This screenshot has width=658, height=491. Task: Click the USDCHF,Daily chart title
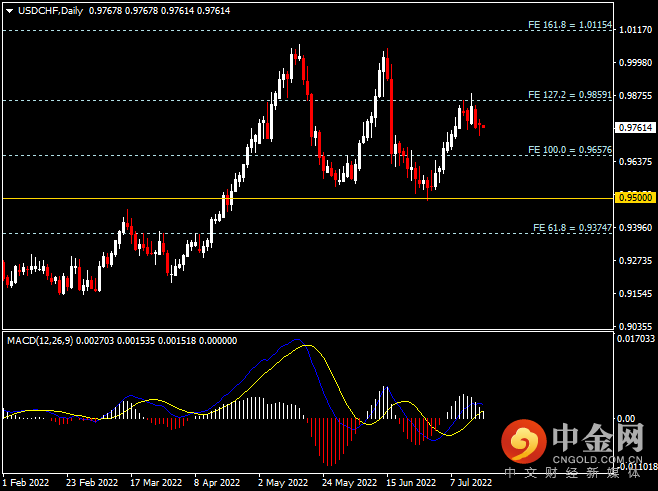(50, 11)
